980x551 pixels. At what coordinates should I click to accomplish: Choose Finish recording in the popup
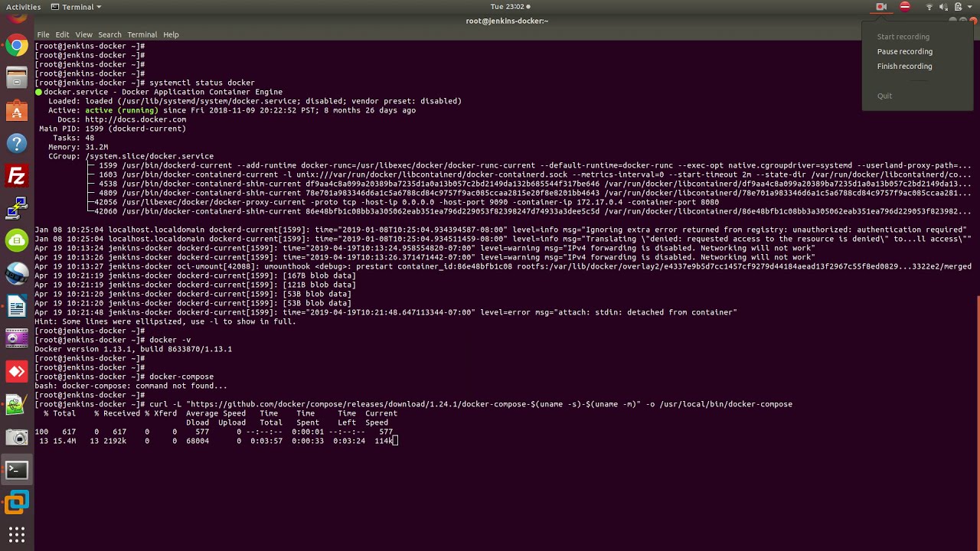(905, 66)
